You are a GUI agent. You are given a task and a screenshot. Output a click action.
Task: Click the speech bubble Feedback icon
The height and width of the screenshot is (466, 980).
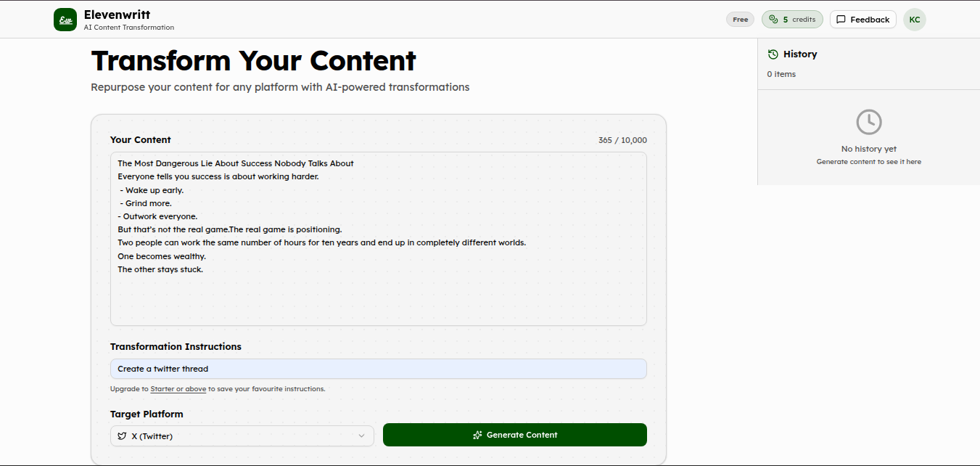tap(841, 20)
